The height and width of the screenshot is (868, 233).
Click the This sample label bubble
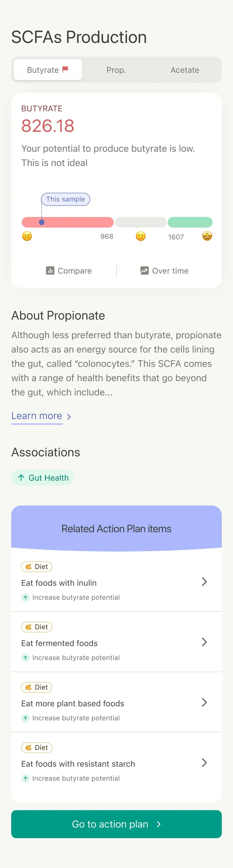coord(65,199)
